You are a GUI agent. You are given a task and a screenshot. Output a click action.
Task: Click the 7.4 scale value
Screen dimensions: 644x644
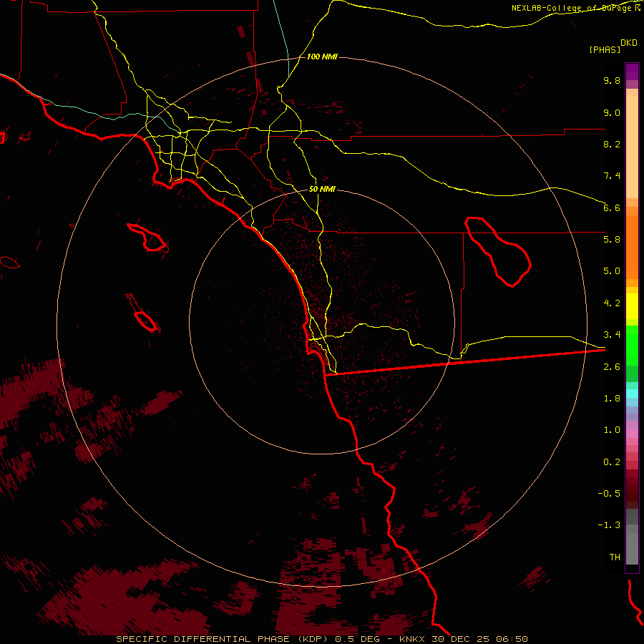(x=612, y=176)
